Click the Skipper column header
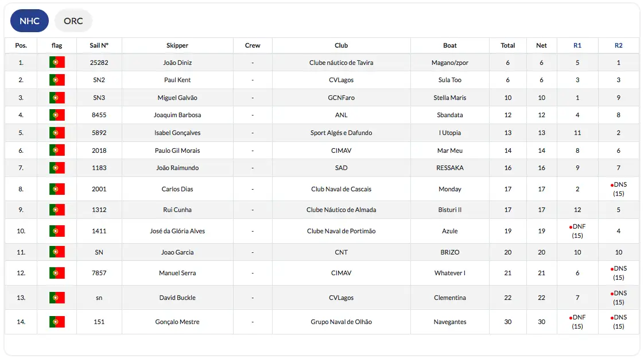 (177, 45)
